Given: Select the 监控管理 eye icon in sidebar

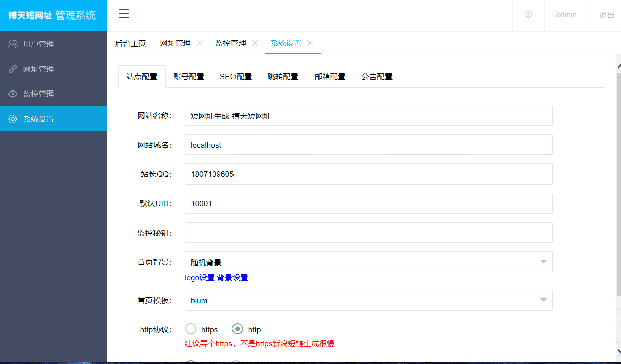Looking at the screenshot, I should click(12, 94).
